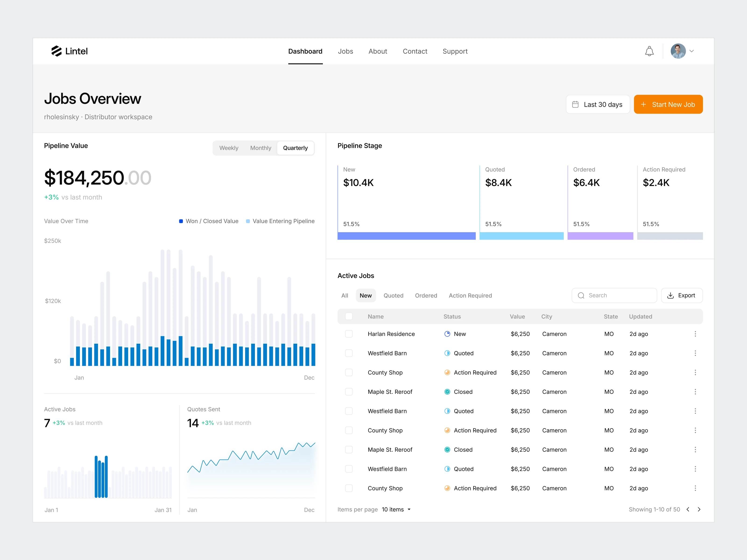Open options for Maple St. Reroof first row
Viewport: 747px width, 560px height.
pyautogui.click(x=695, y=392)
